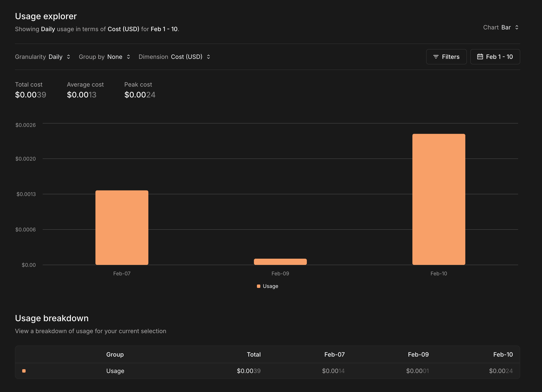
Task: Open the Chart Bar type selector
Action: 506,28
